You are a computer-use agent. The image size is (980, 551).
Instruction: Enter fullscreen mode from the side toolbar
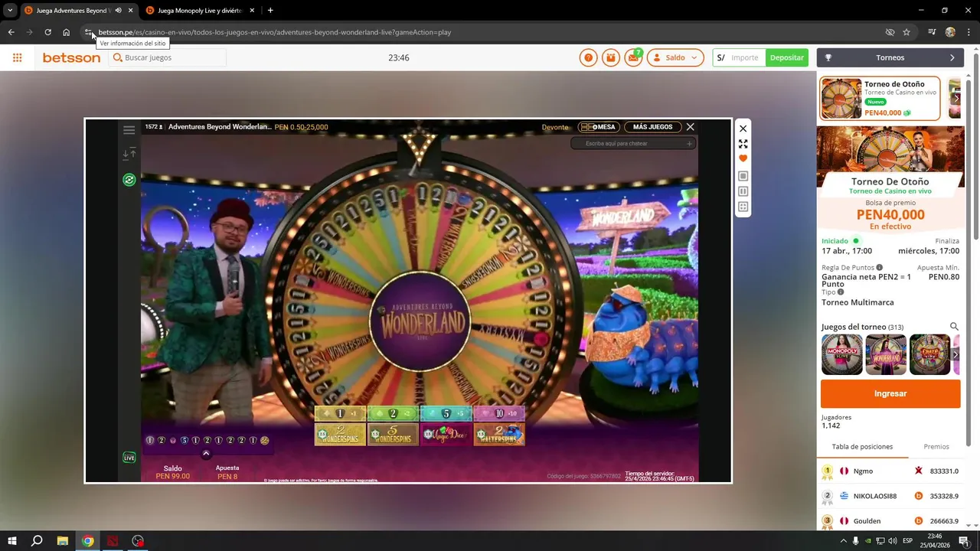point(743,144)
